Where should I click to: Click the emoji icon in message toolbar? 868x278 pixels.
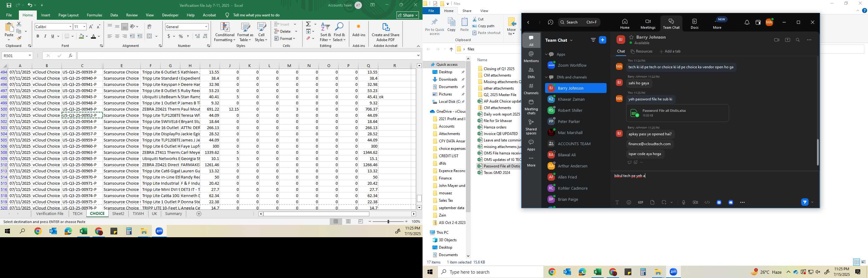coord(629,202)
